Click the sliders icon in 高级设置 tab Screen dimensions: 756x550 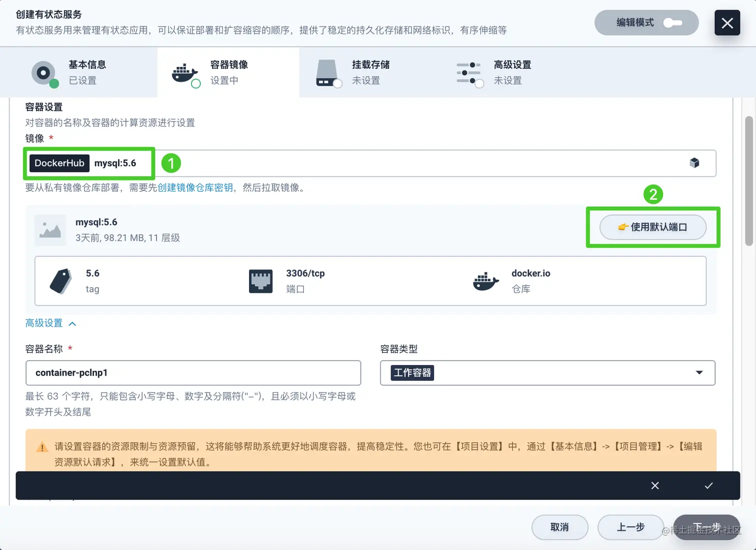click(x=468, y=73)
